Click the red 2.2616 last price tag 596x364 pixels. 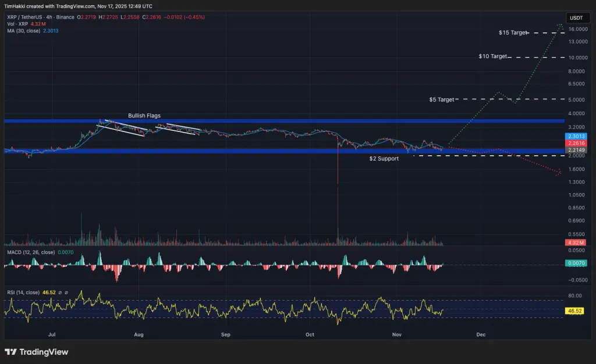coord(576,143)
